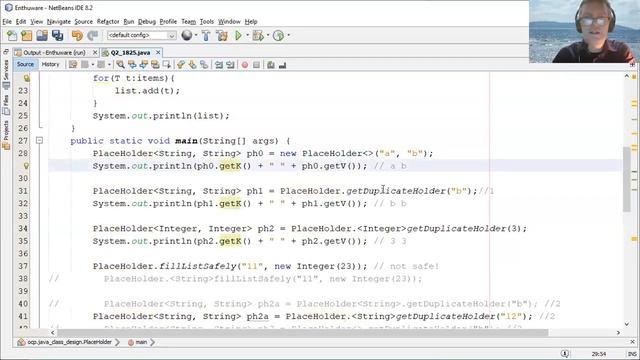Click the ocp.java_class_design.PlaceHolder breadcrumb
The image size is (640, 360).
(x=65, y=342)
